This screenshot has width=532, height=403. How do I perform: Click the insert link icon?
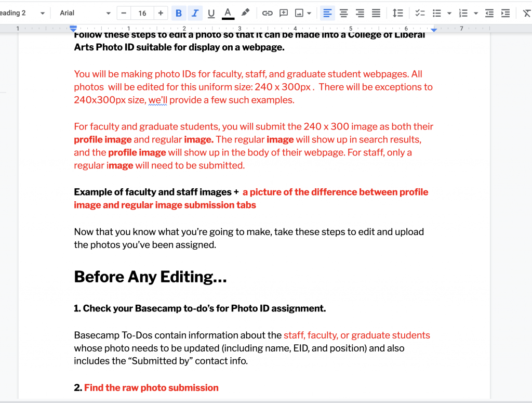coord(268,13)
